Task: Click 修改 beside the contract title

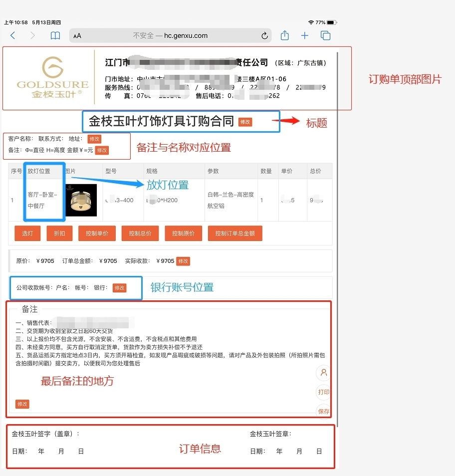Action: (245, 122)
